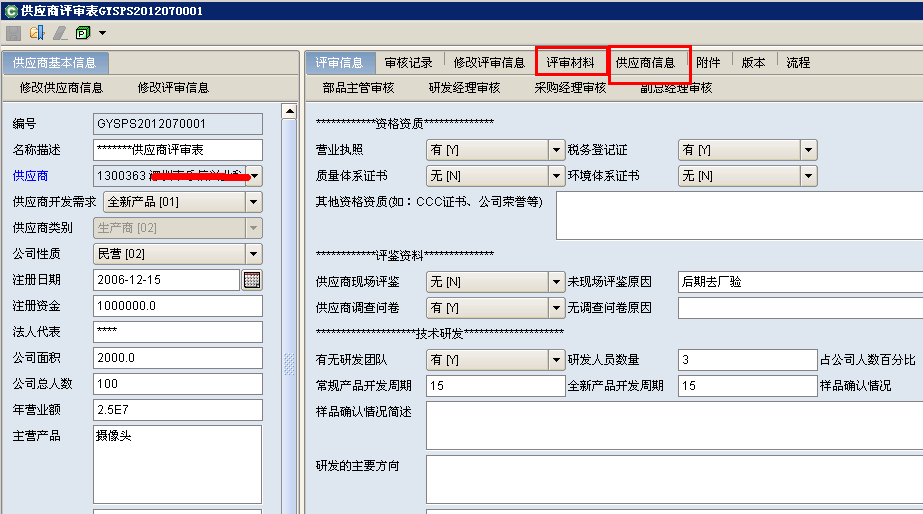Open the 供应商信息 tab
Viewport: 923px width, 514px height.
point(645,63)
